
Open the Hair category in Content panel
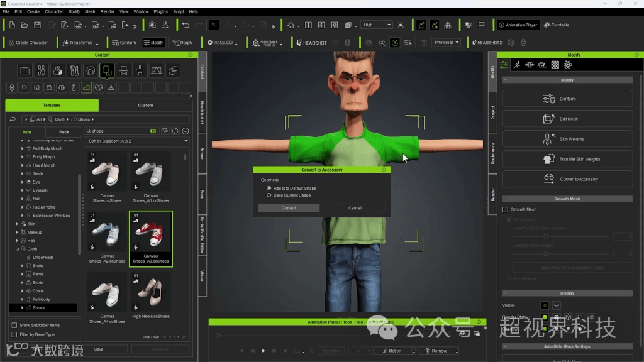tap(31, 241)
